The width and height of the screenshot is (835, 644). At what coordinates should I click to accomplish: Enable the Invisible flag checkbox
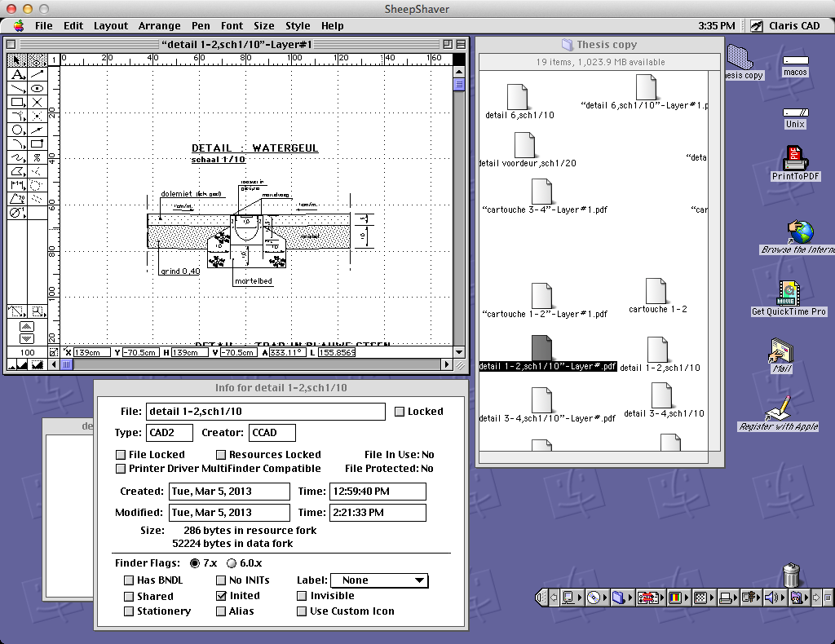coord(302,595)
